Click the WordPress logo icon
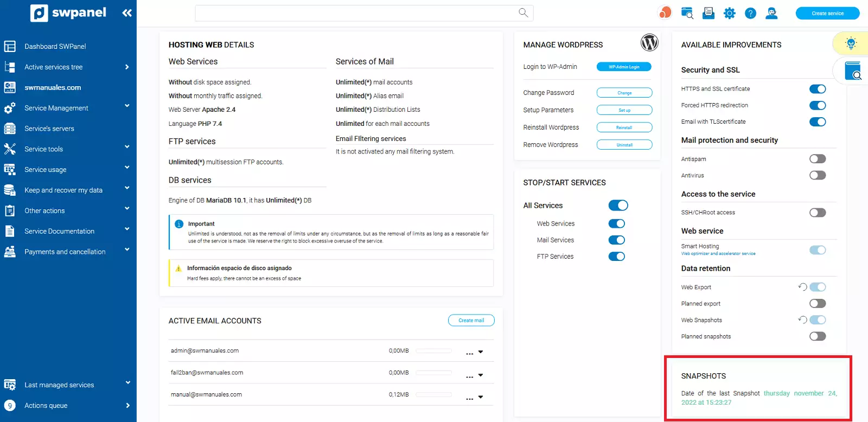The image size is (868, 422). [x=649, y=42]
